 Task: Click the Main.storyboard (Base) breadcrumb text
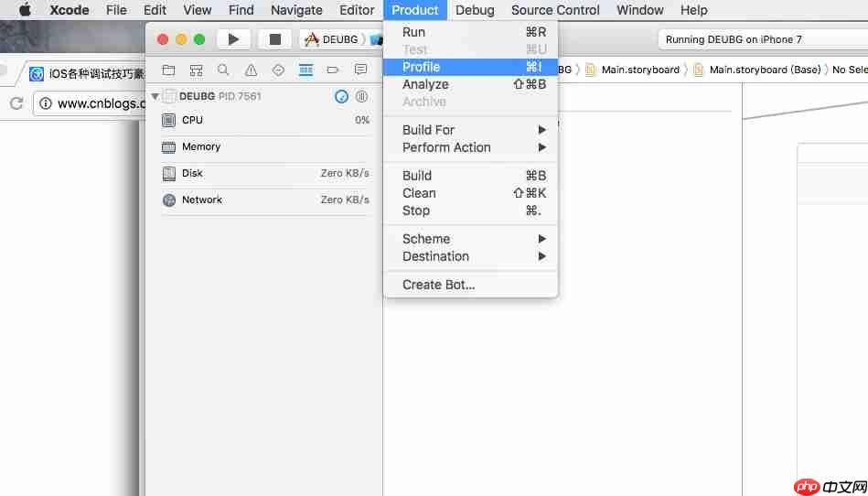[x=765, y=70]
